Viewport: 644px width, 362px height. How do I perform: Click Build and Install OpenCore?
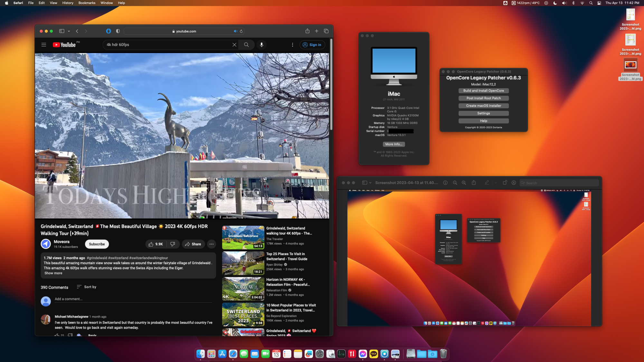click(x=484, y=91)
